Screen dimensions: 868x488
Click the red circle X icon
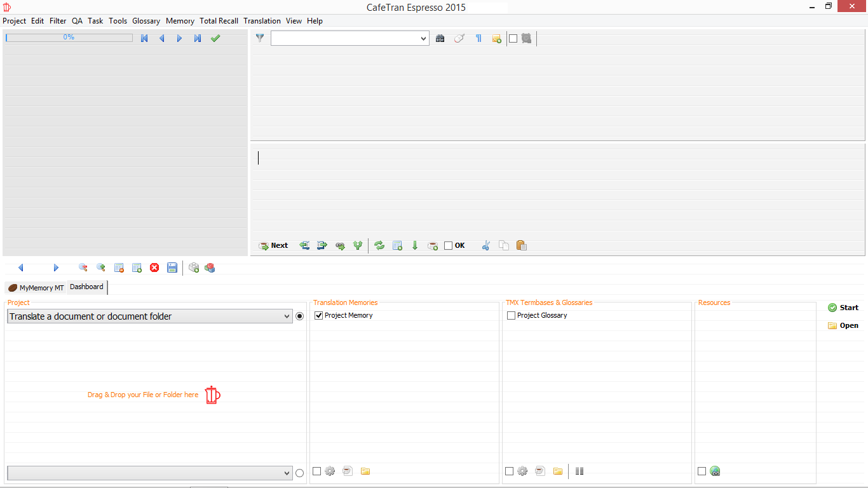click(x=154, y=268)
